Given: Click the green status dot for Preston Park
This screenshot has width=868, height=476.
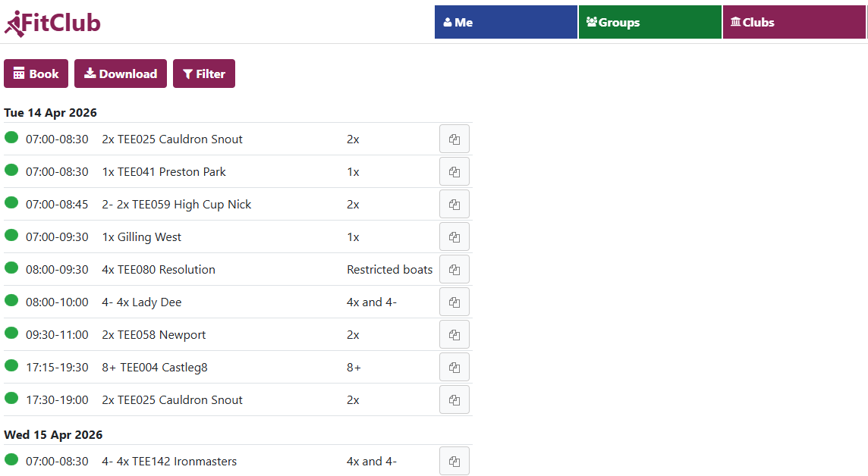Looking at the screenshot, I should click(x=11, y=170).
